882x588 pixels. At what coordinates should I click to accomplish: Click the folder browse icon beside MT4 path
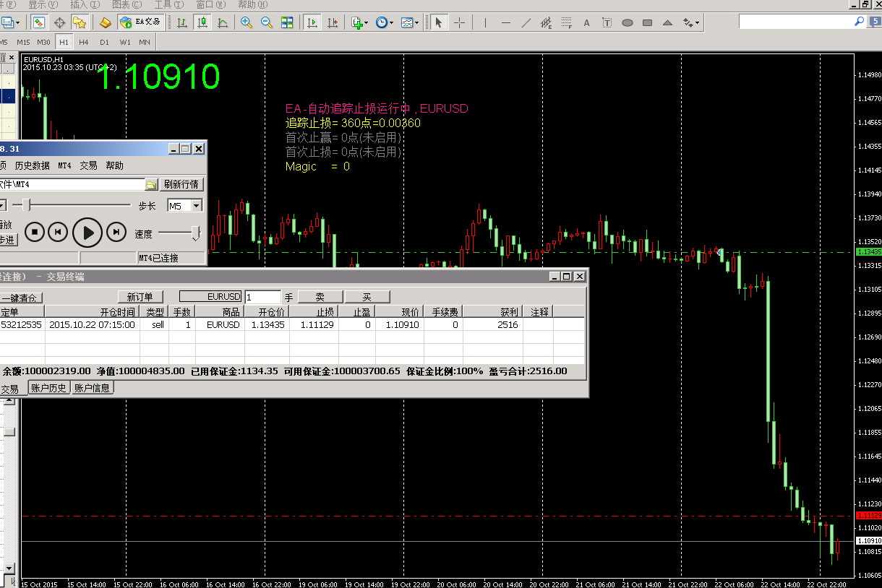151,185
